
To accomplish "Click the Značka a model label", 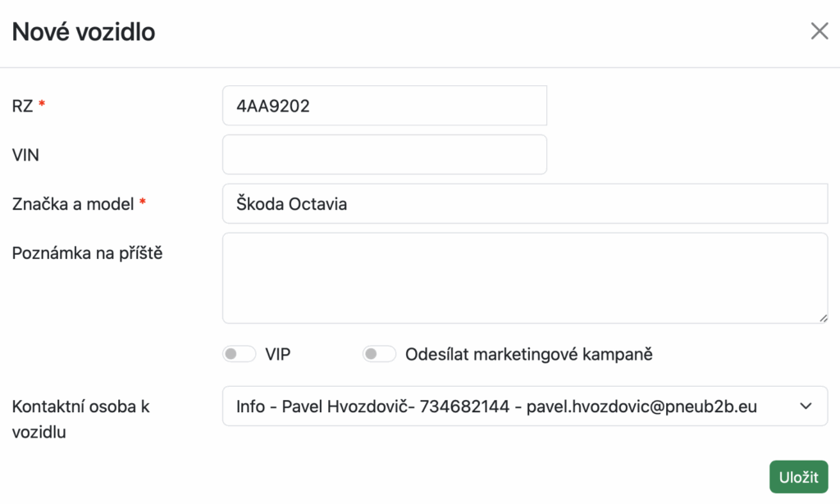I will (73, 204).
